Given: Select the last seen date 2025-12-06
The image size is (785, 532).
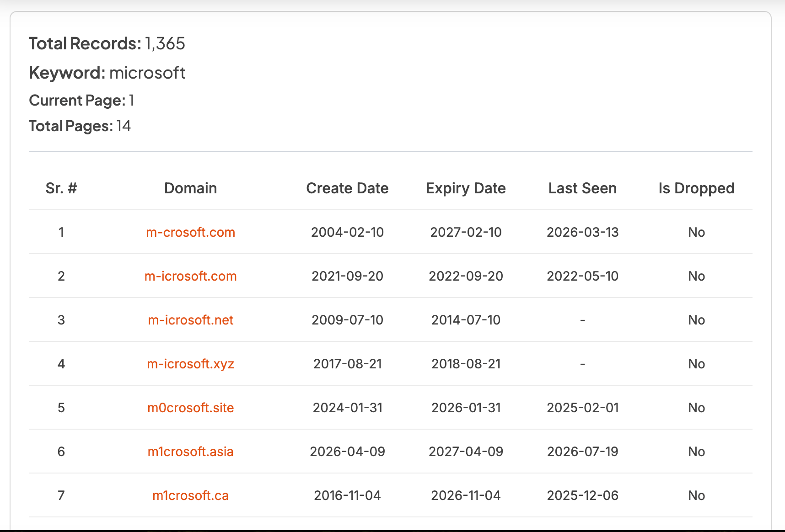Looking at the screenshot, I should 582,495.
